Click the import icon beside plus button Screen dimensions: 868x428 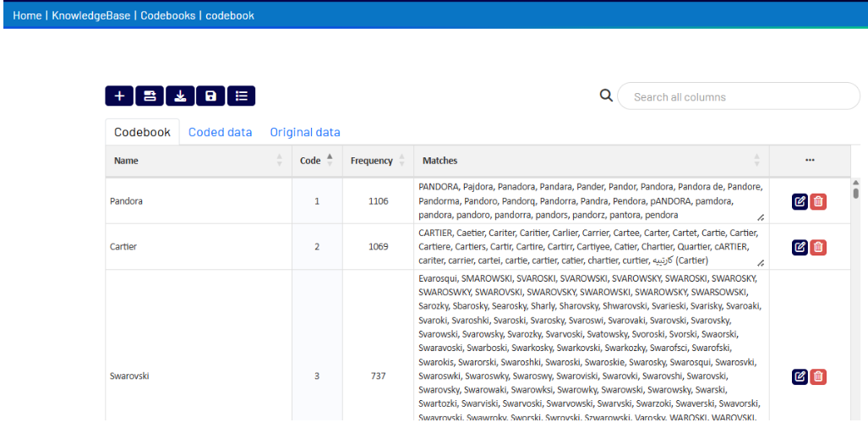tap(150, 96)
